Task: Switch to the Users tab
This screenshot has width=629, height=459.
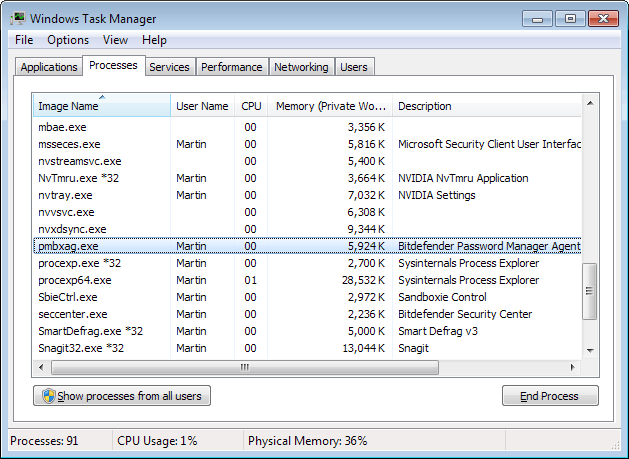Action: coord(354,67)
